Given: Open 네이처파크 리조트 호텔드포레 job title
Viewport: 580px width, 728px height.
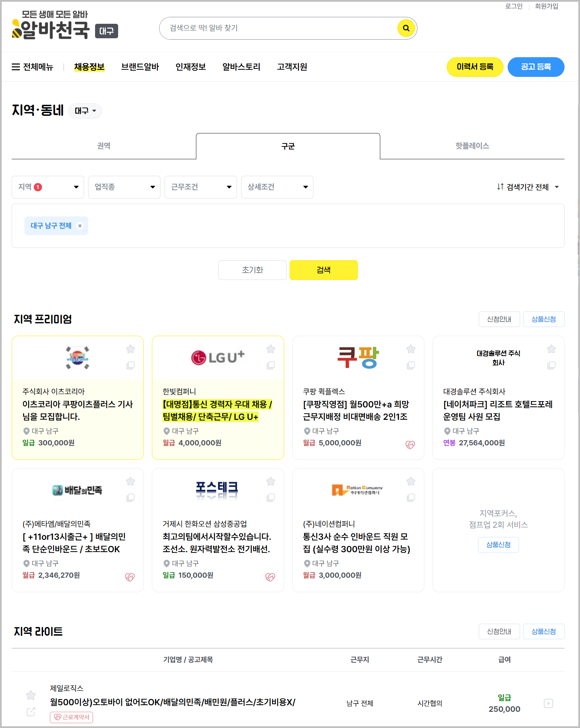Looking at the screenshot, I should [498, 411].
